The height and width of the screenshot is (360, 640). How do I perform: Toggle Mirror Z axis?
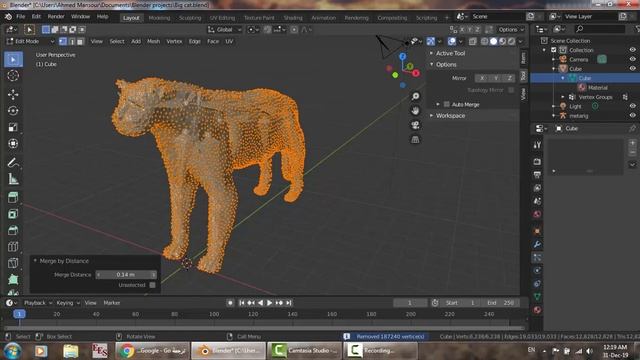click(509, 78)
